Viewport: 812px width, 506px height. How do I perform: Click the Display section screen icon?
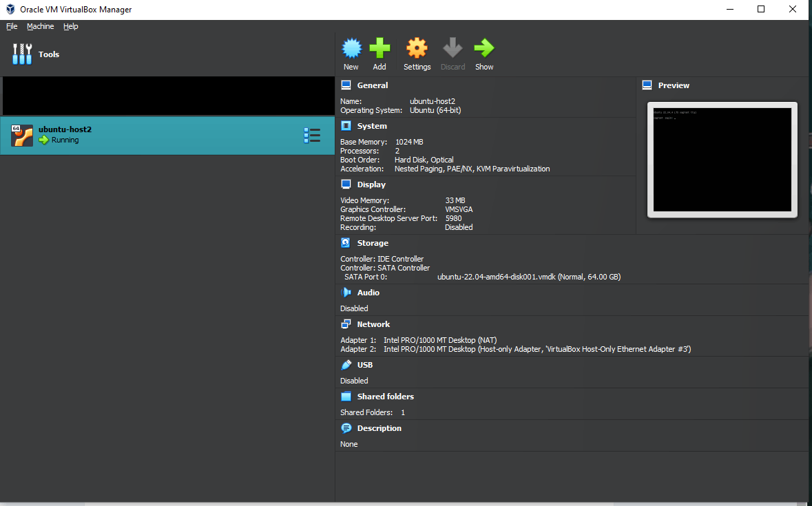pyautogui.click(x=346, y=185)
